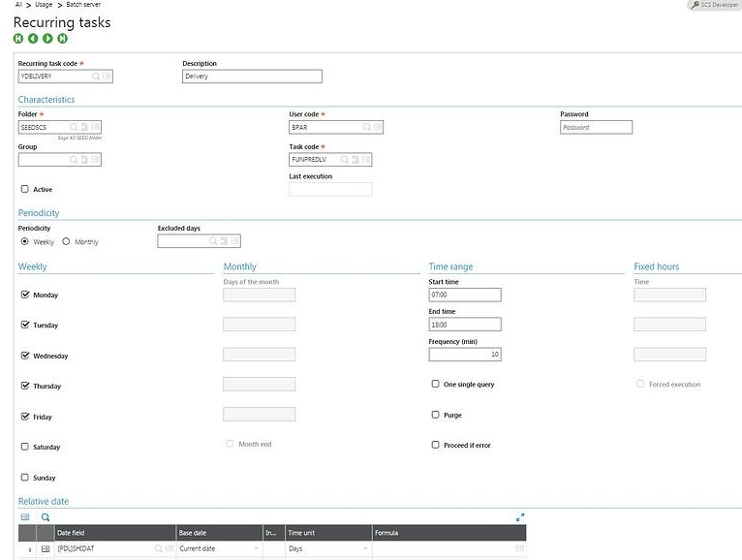Maximize the Relative date grid
This screenshot has width=742, height=560.
520,517
